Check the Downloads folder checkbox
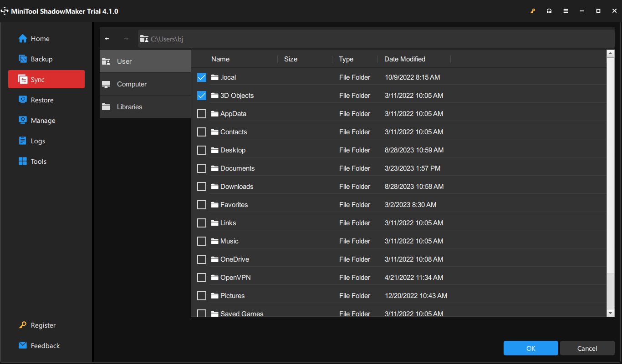Image resolution: width=622 pixels, height=364 pixels. click(x=202, y=186)
